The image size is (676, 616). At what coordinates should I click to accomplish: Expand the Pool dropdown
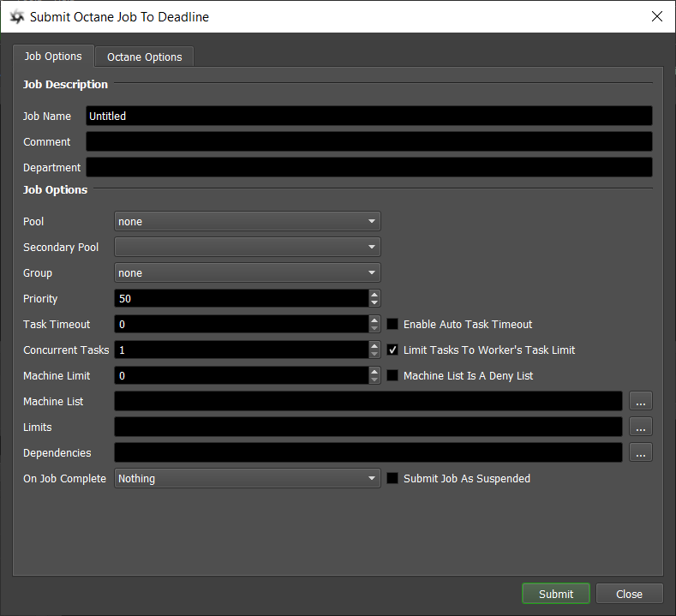coord(248,221)
